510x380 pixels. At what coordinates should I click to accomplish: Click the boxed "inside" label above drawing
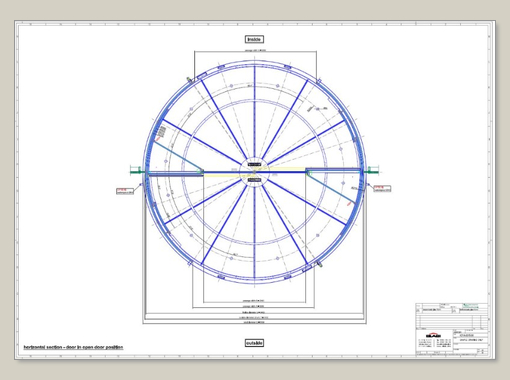(254, 39)
